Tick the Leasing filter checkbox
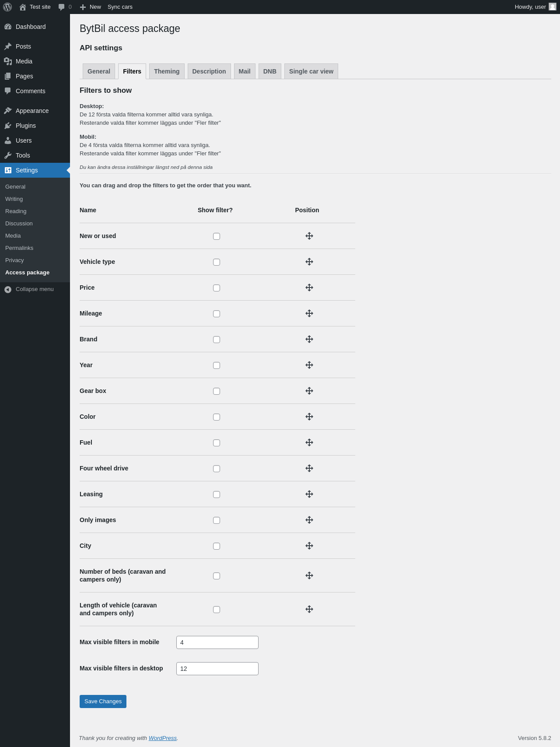 (x=217, y=494)
